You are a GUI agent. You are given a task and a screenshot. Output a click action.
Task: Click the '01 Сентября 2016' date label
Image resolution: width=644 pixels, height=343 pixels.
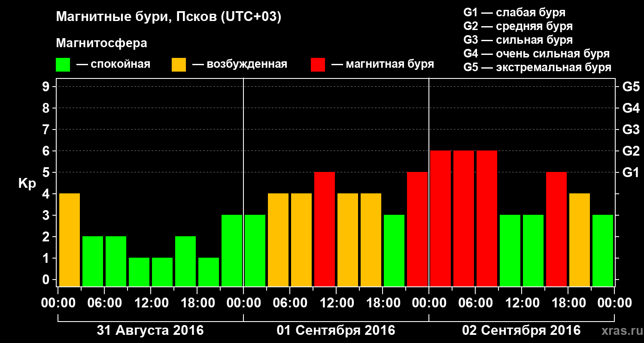coord(336,331)
